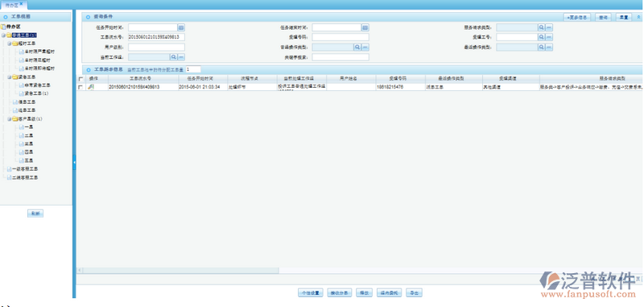This screenshot has height=307, width=644.
Task: Check the box for work order 20150601210159X409813
Action: tap(80, 87)
